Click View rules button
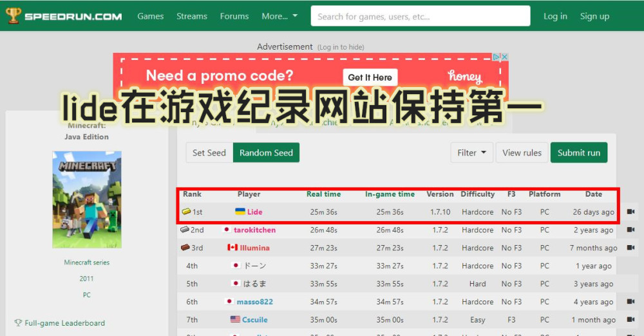Image resolution: width=644 pixels, height=336 pixels. [x=522, y=153]
